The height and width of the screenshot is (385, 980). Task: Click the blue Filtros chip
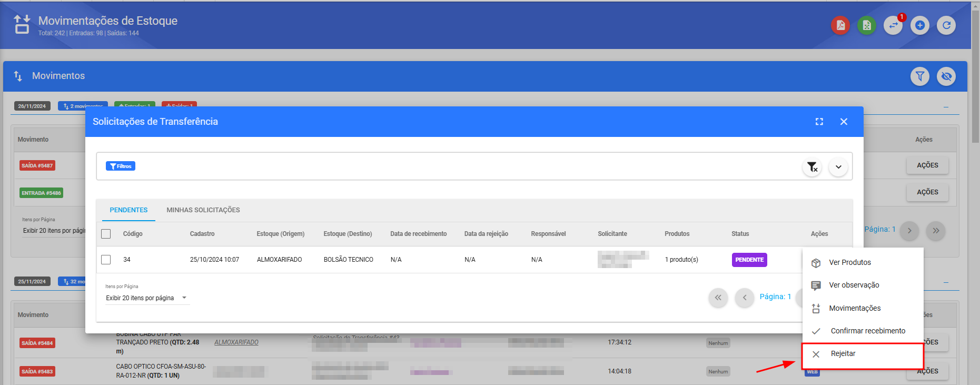tap(121, 166)
